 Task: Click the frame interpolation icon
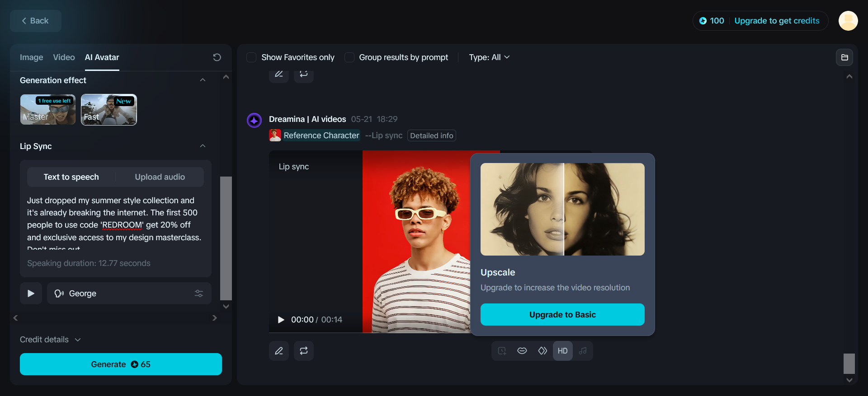pos(542,351)
